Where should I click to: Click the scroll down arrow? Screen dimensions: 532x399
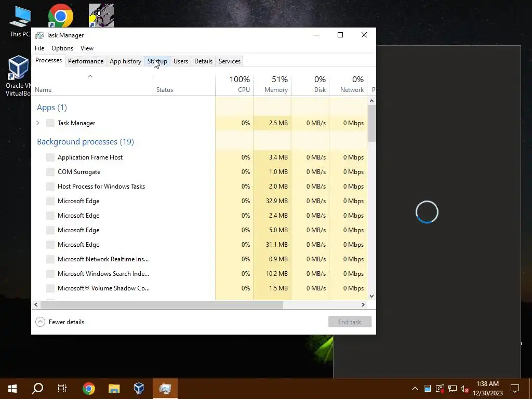tap(371, 296)
